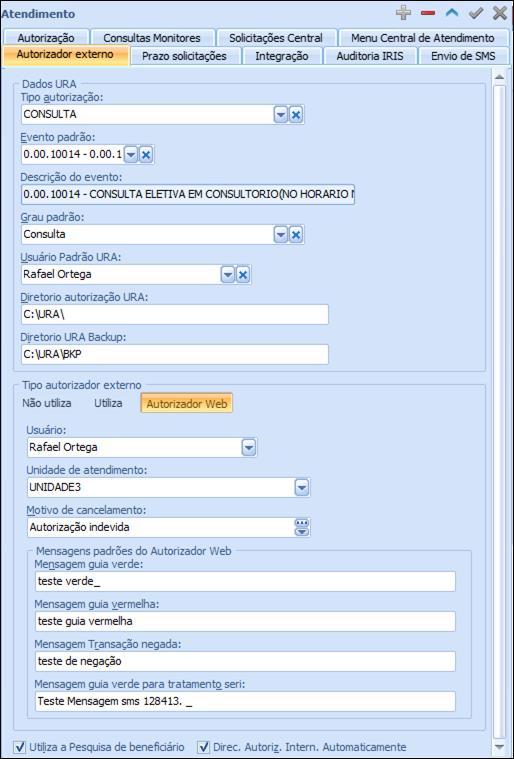Open Motivo de cancelamento lookup icon
514x759 pixels.
(x=302, y=527)
